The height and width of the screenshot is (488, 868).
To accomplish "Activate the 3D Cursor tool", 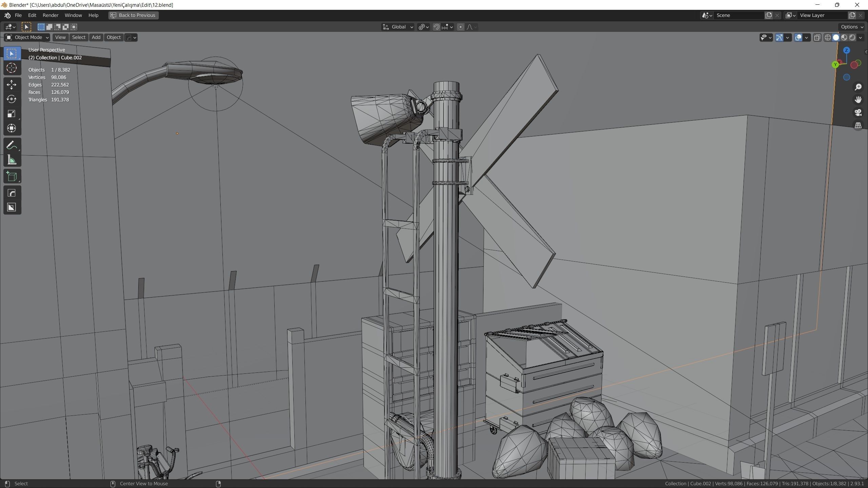I will click(12, 68).
